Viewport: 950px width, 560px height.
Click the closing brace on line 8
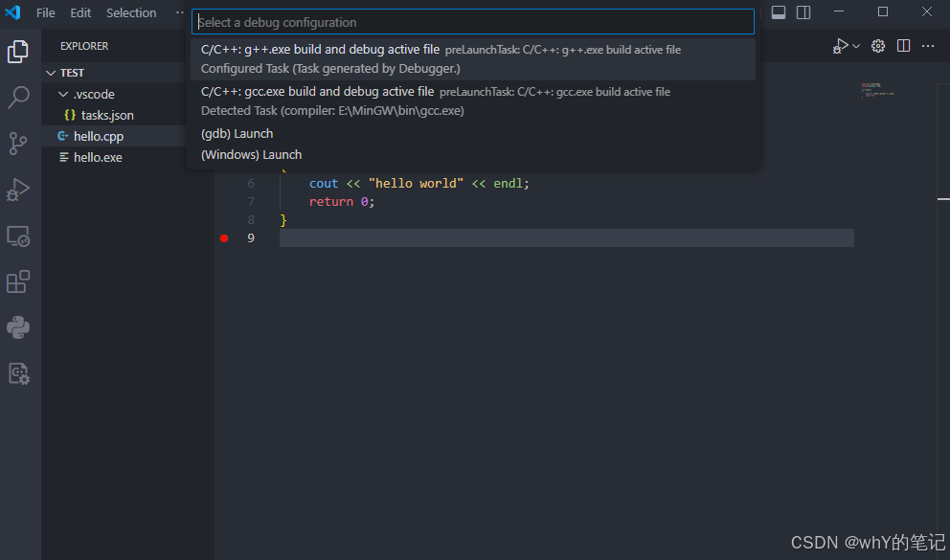tap(283, 220)
